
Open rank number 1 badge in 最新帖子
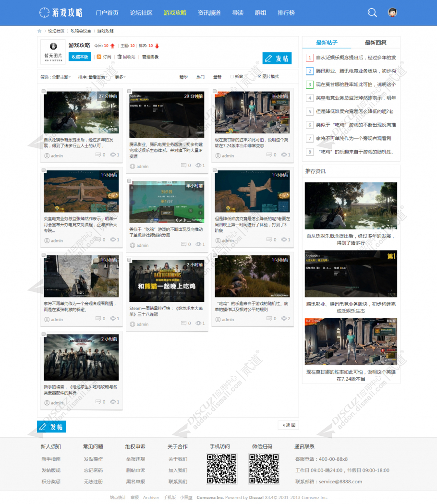[309, 58]
